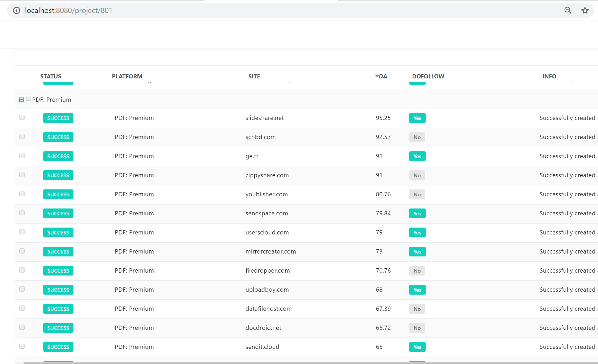598x364 pixels.
Task: Click the Yes dofollow badge for uploadboy.com
Action: (417, 290)
